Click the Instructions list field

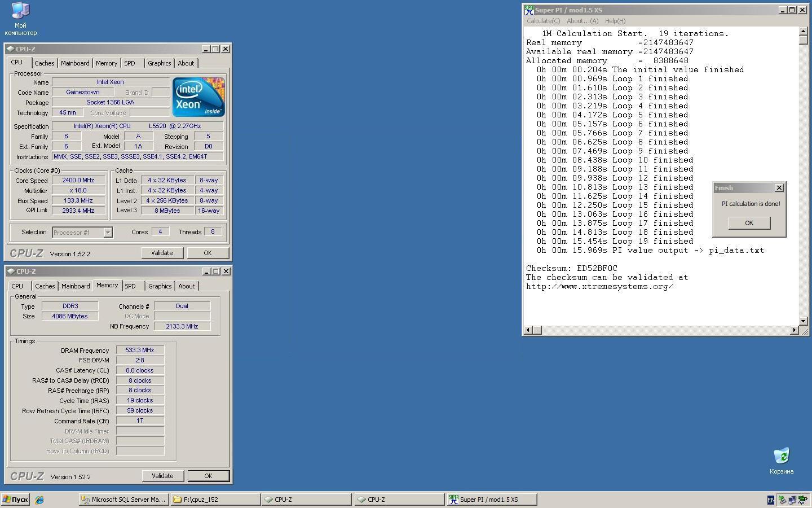(138, 156)
